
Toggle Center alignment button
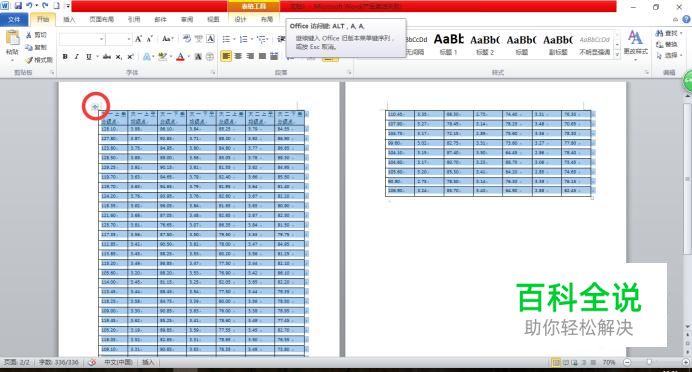tap(238, 56)
